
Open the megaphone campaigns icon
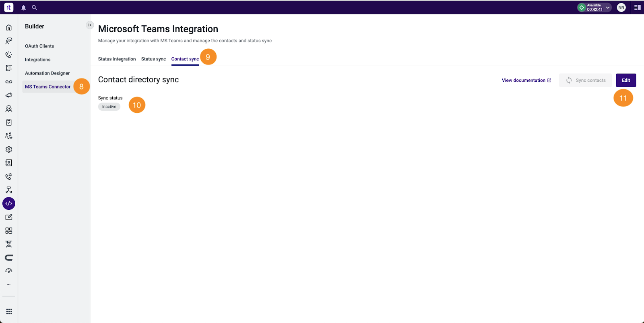click(9, 95)
